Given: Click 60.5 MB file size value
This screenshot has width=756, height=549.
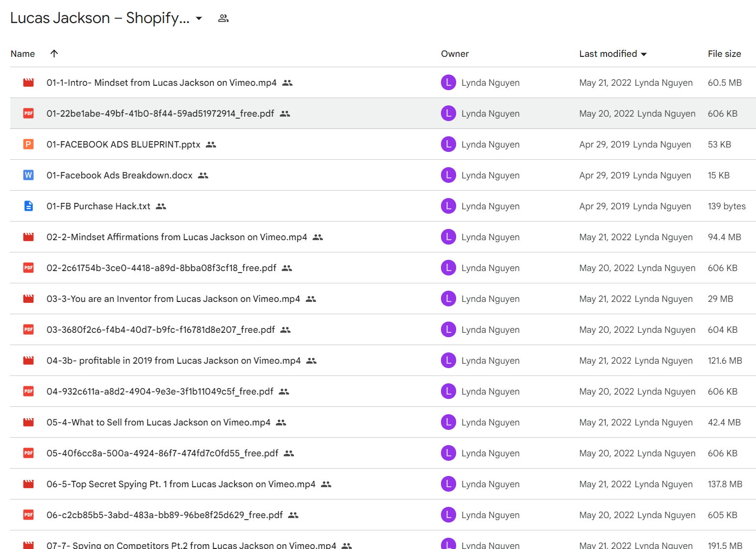Looking at the screenshot, I should coord(725,83).
